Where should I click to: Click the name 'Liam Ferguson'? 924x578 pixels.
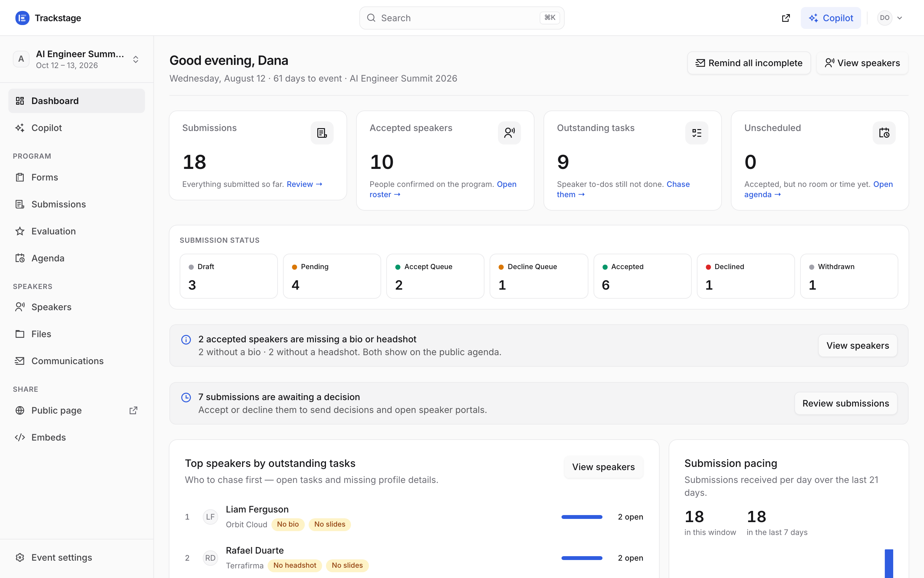click(257, 509)
